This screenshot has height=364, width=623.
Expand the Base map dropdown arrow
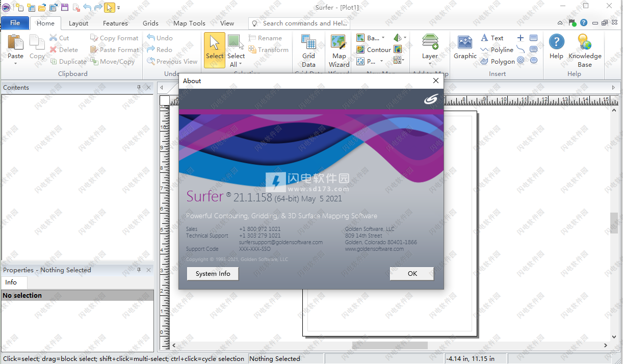click(x=382, y=38)
